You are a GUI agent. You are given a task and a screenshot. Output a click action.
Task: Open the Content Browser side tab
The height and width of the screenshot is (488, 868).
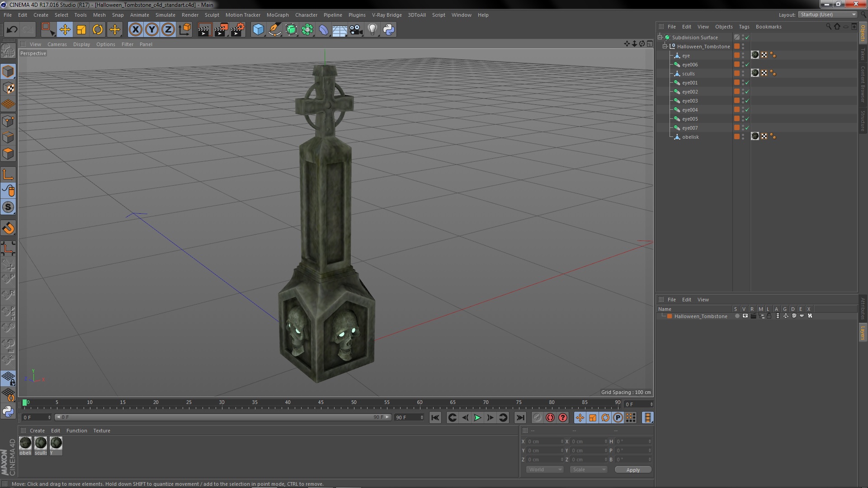[x=863, y=84]
